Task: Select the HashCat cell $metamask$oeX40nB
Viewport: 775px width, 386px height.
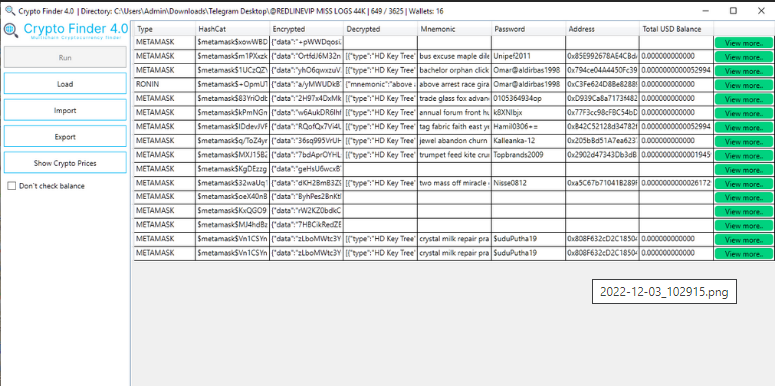Action: (232, 197)
